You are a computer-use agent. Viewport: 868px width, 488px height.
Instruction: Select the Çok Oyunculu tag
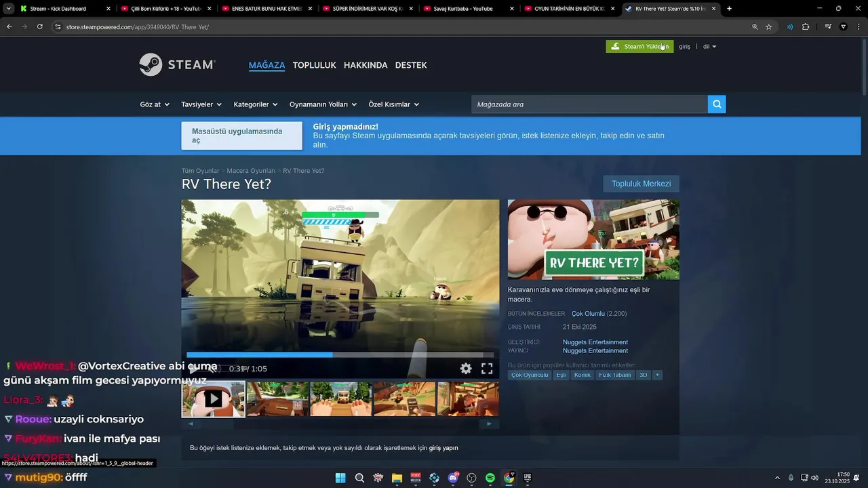(x=530, y=375)
